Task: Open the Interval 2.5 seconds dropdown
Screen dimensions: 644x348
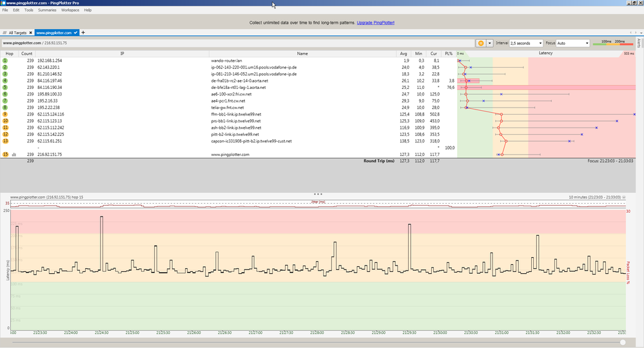Action: pyautogui.click(x=527, y=43)
